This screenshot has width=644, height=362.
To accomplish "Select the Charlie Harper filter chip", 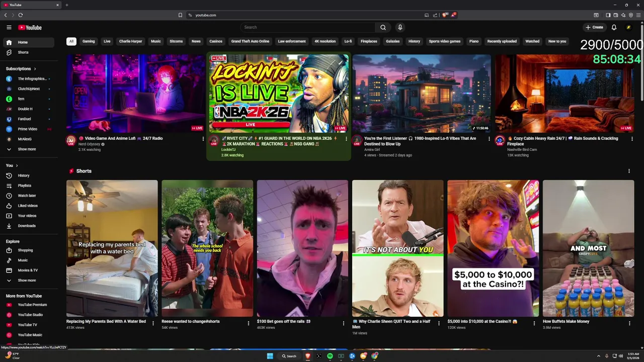I will click(131, 41).
